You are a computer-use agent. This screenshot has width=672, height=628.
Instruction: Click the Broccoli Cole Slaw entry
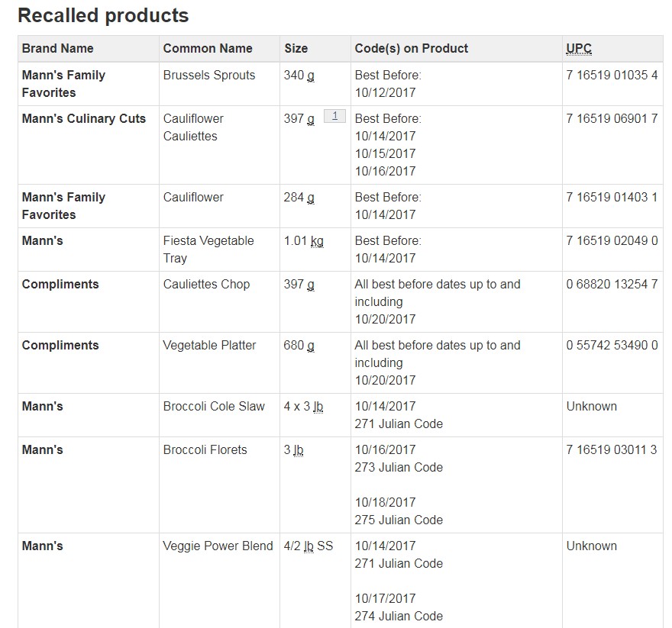coord(214,406)
